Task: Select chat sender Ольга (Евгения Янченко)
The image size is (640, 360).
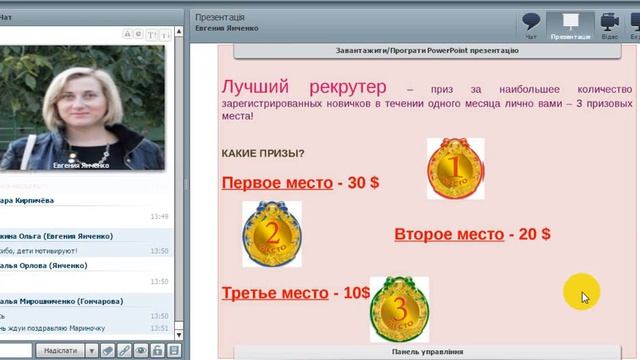Action: coord(56,236)
